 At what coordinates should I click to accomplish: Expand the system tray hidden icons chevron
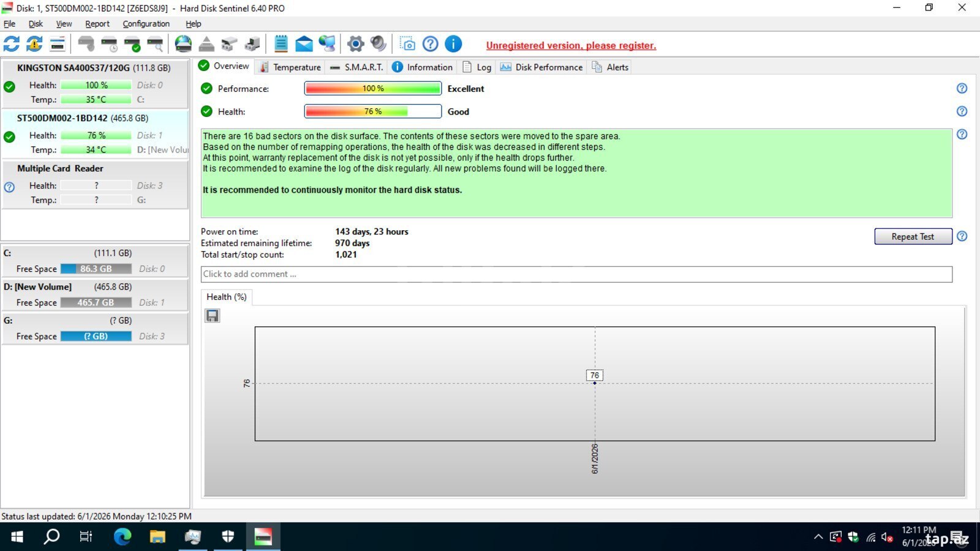(818, 538)
